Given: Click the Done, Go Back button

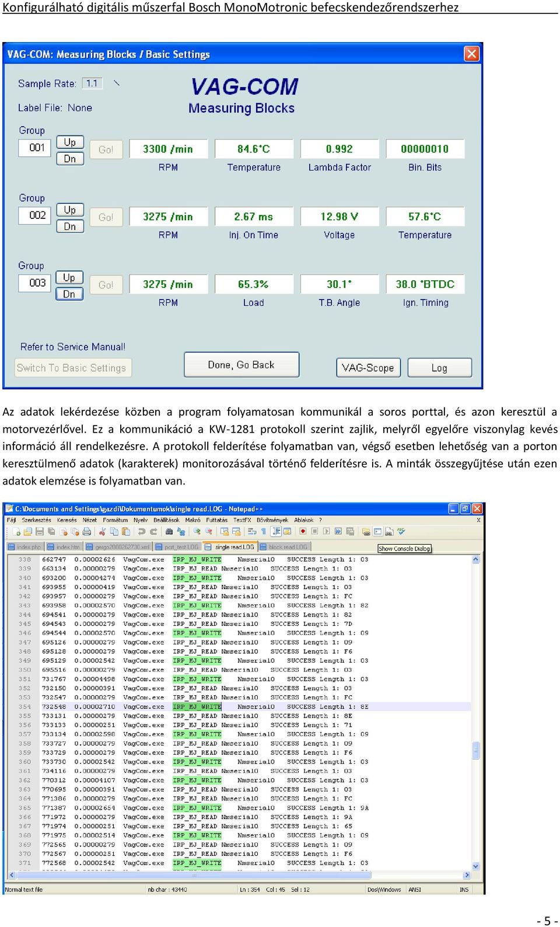Looking at the screenshot, I should (242, 365).
